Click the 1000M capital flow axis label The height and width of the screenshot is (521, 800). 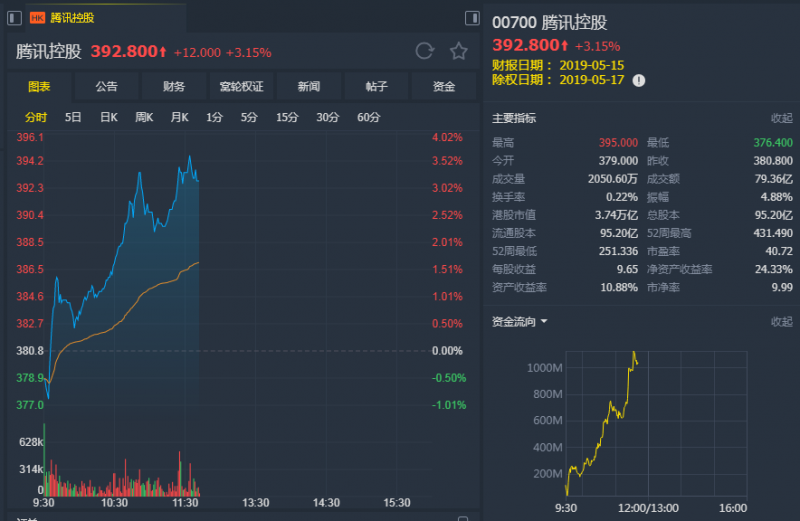pos(544,368)
